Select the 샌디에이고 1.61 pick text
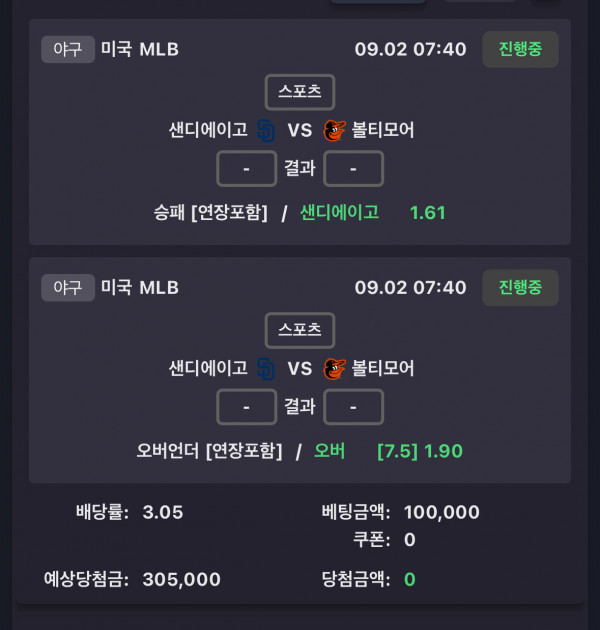This screenshot has height=630, width=600. tap(373, 213)
